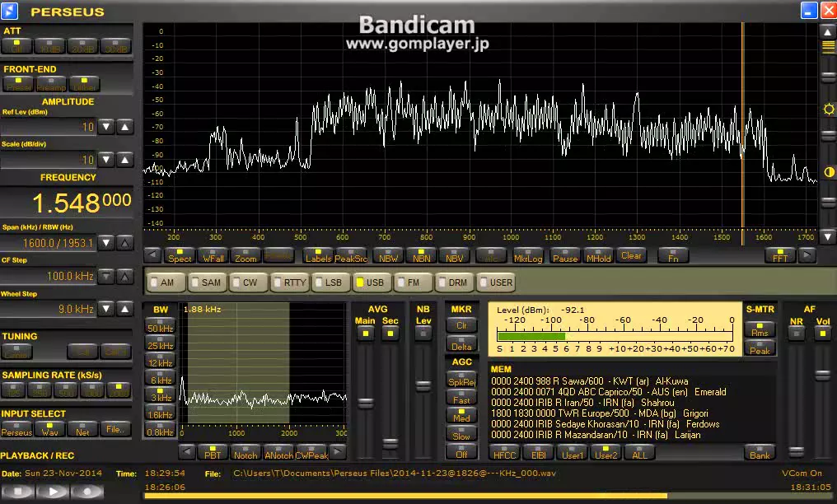This screenshot has height=504, width=837.
Task: Select CW demodulation mode
Action: (248, 282)
